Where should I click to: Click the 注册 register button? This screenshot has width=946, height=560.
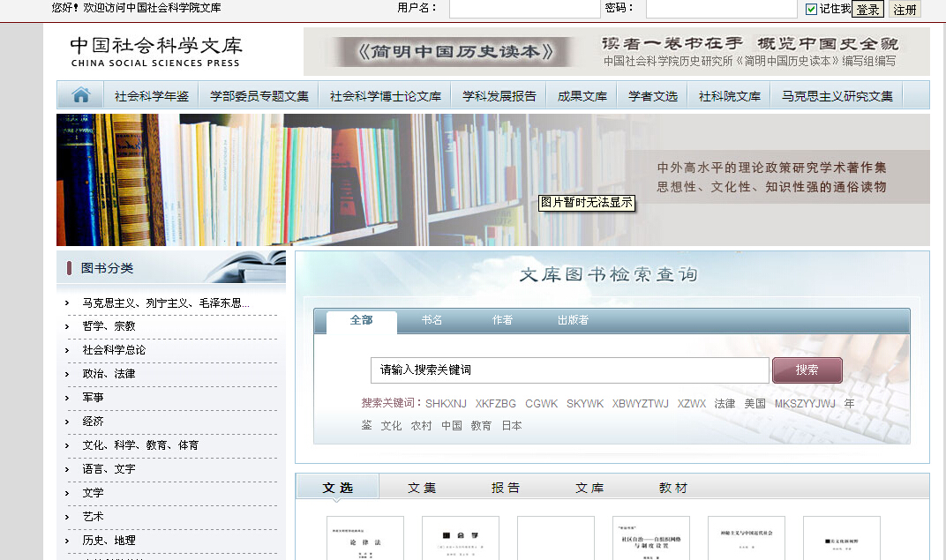pos(905,10)
